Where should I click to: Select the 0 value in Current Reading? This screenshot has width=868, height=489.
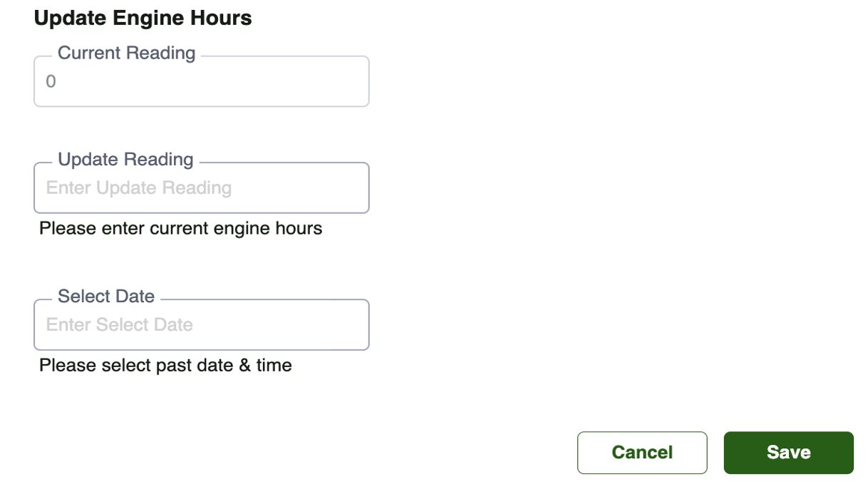point(51,82)
